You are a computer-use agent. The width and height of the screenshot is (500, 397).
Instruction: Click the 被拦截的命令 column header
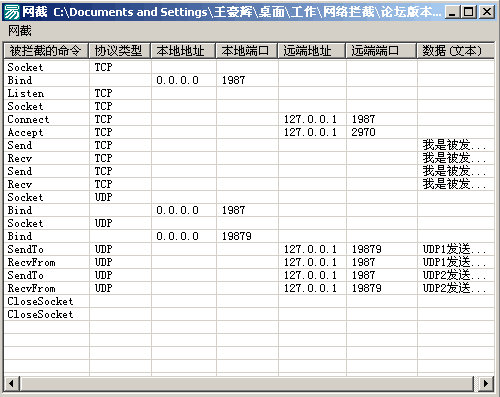click(46, 51)
